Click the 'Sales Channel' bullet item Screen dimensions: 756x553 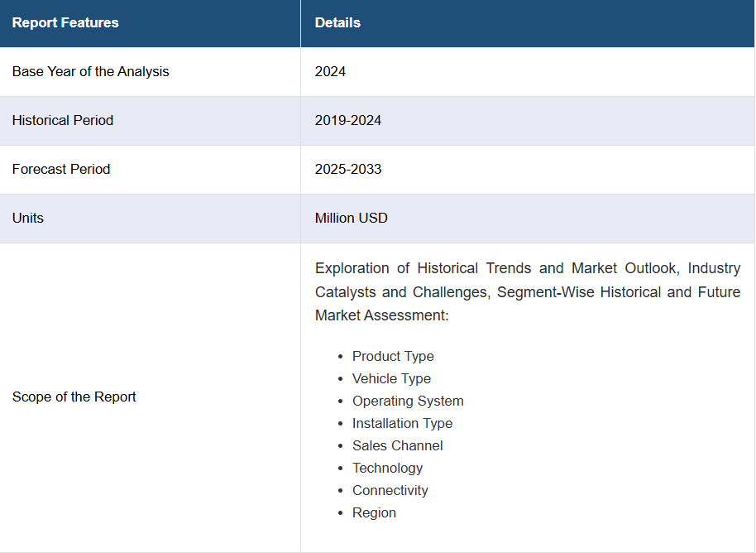pyautogui.click(x=398, y=445)
